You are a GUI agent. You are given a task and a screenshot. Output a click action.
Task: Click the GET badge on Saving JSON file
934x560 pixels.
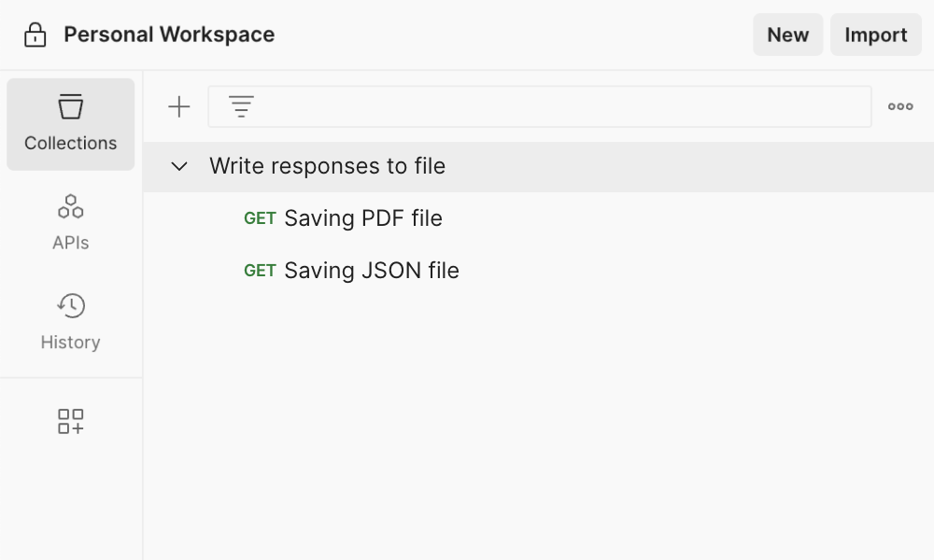click(x=260, y=270)
